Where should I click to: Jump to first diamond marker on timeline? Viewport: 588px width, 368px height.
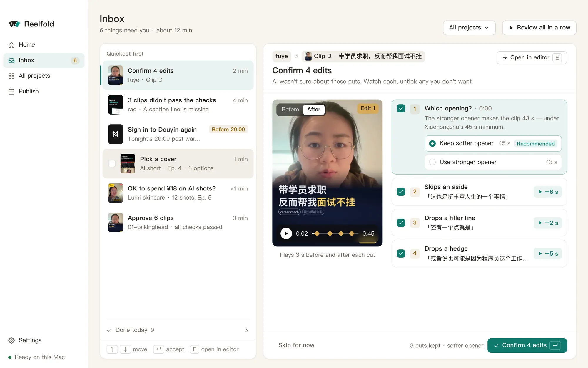pos(317,234)
